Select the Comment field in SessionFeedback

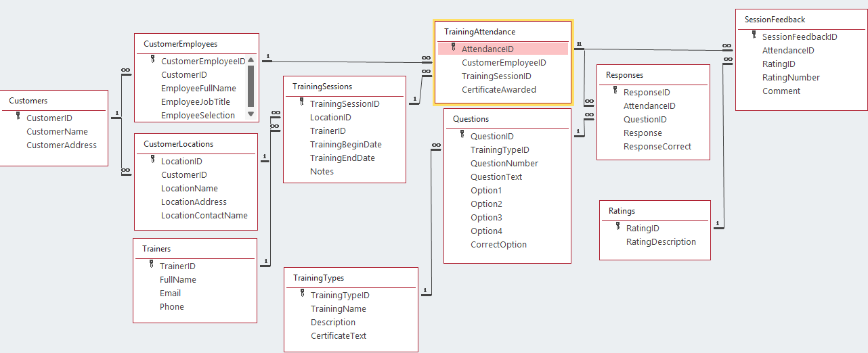pos(781,91)
